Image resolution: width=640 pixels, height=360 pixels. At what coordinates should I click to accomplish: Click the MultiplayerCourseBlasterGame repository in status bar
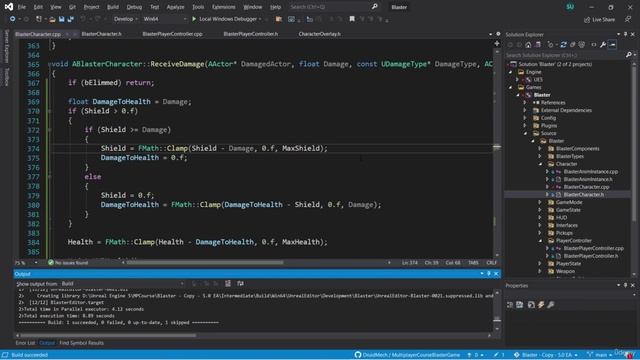tap(407, 355)
